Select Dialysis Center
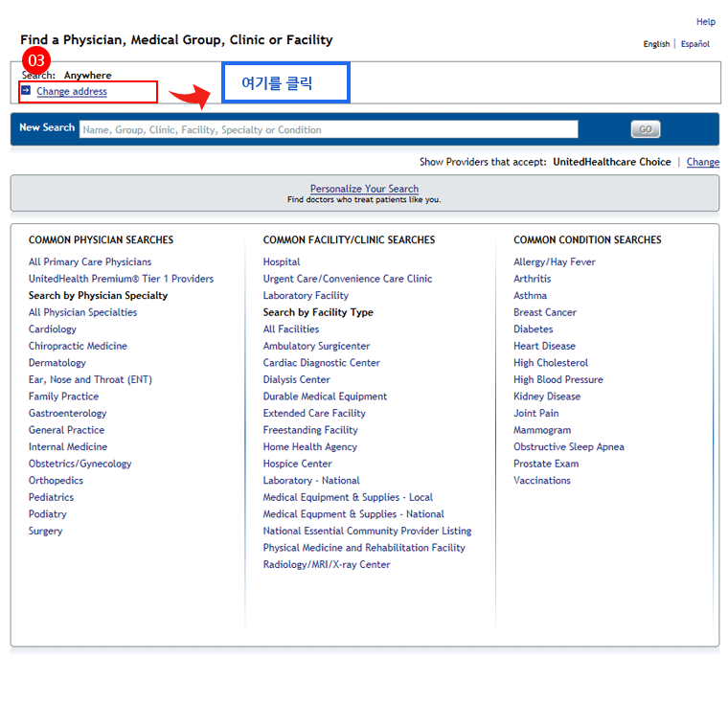 coord(296,380)
